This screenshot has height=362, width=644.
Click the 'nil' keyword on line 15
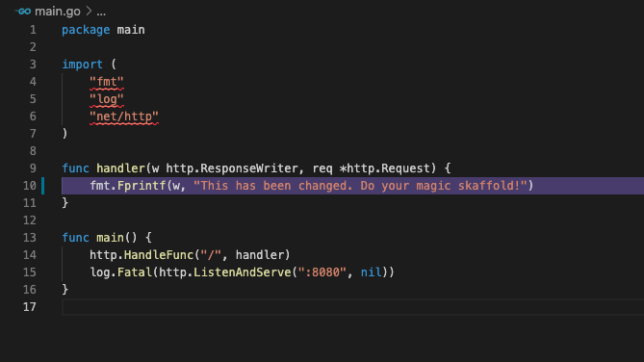pyautogui.click(x=371, y=272)
